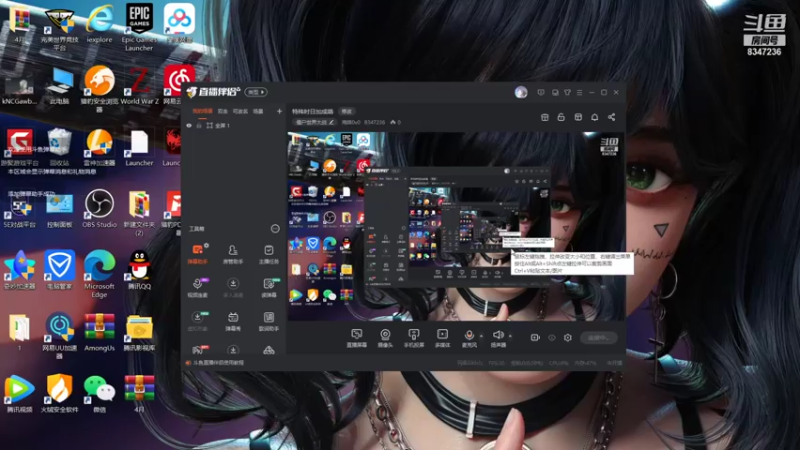Open 微信 WeChat desktop shortcut
Viewport: 800px width, 450px height.
pos(99,394)
